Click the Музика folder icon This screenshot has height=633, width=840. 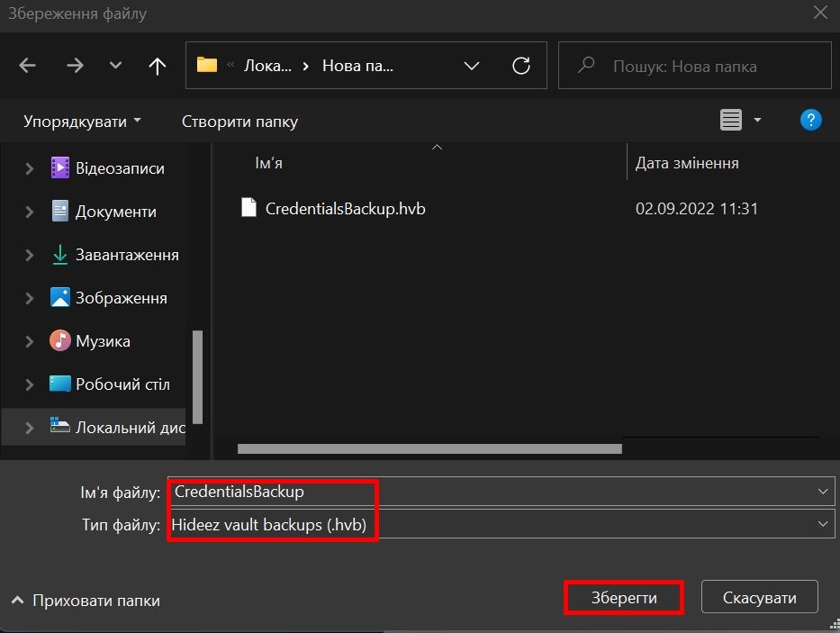pyautogui.click(x=60, y=341)
